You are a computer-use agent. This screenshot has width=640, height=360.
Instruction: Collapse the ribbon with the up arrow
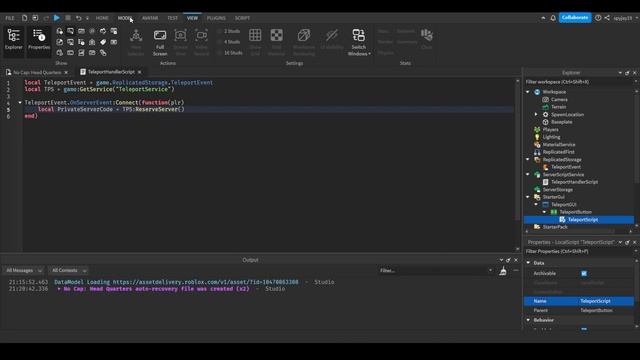[543, 18]
